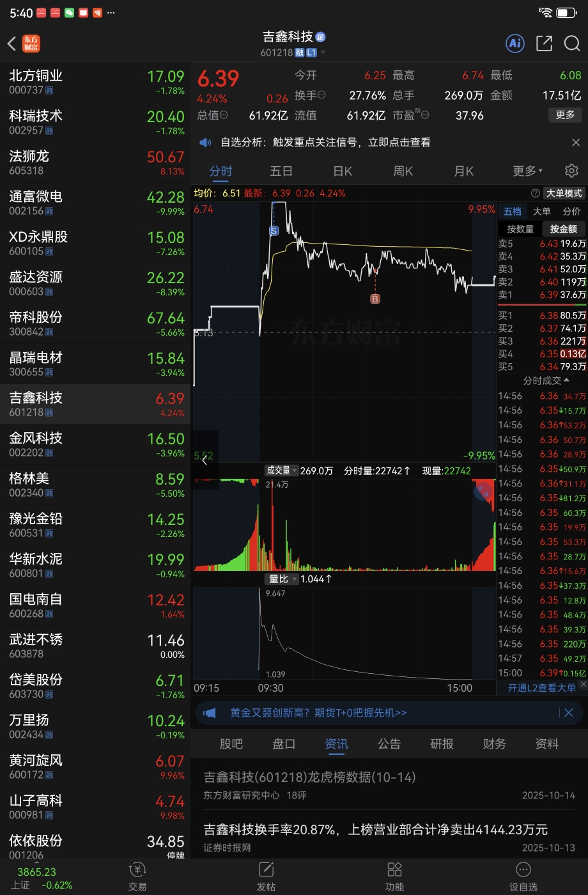The image size is (588, 895).
Task: Select 通富微电 in the watchlist
Action: (95, 203)
